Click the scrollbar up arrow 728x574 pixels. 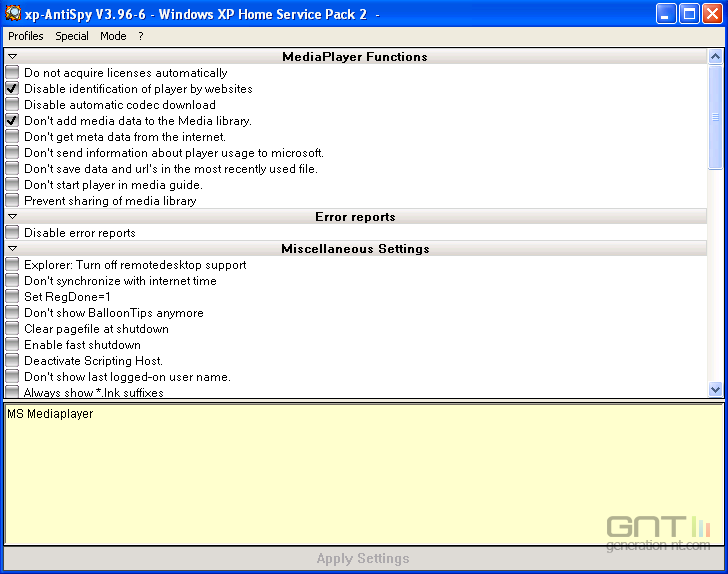coord(715,57)
